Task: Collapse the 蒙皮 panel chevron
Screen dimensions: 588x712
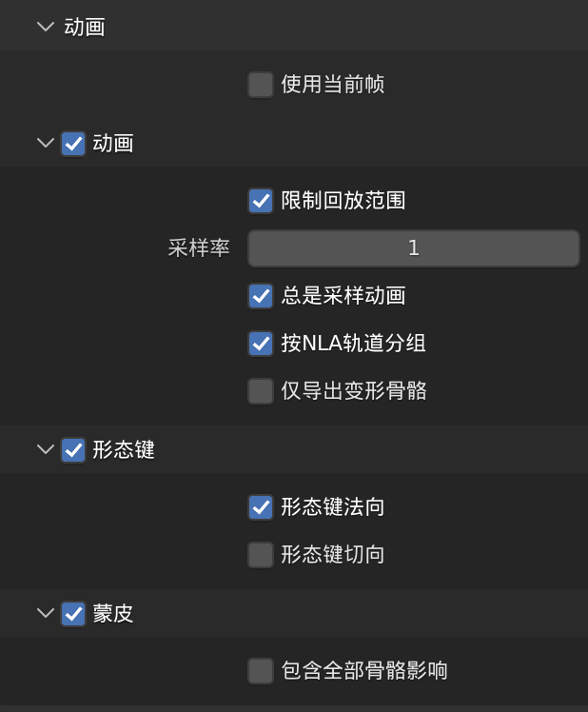Action: tap(46, 613)
